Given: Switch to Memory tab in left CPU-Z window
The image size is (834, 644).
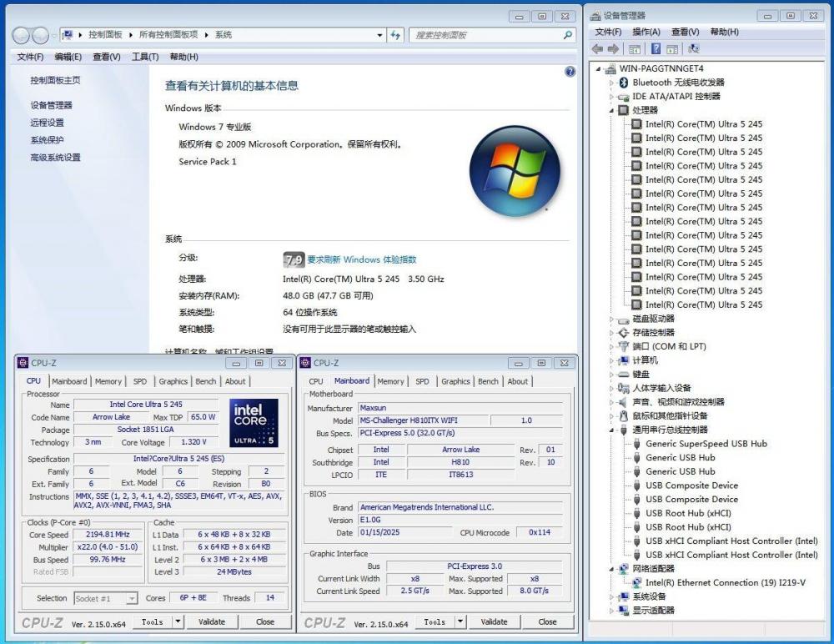Looking at the screenshot, I should click(x=108, y=381).
